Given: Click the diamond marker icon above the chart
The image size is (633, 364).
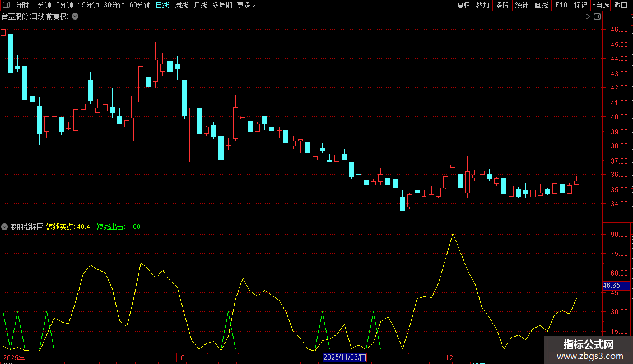Looking at the screenshot, I should click(x=587, y=17).
